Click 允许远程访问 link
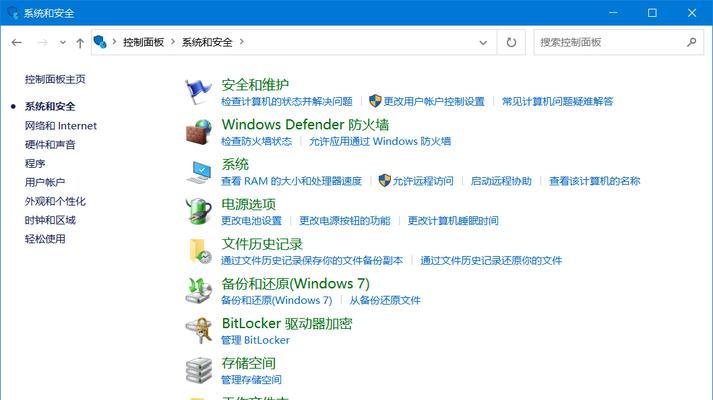The width and height of the screenshot is (713, 400). click(x=423, y=181)
